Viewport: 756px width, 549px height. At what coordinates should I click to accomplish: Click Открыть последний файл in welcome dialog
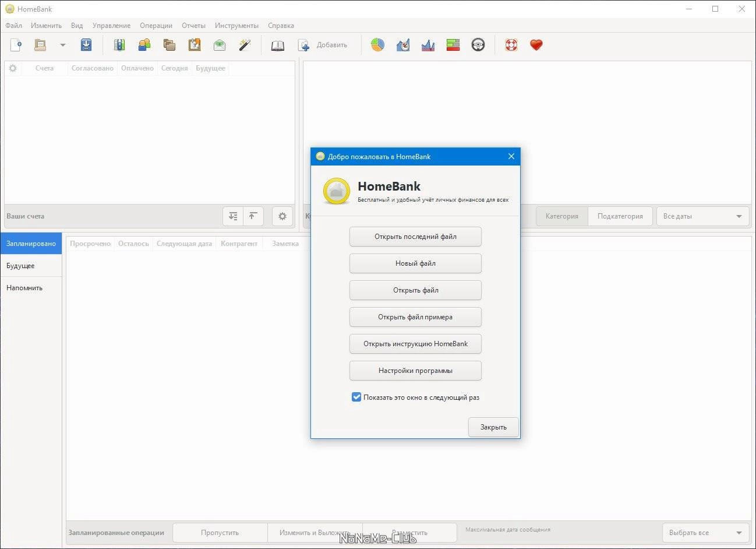click(415, 237)
